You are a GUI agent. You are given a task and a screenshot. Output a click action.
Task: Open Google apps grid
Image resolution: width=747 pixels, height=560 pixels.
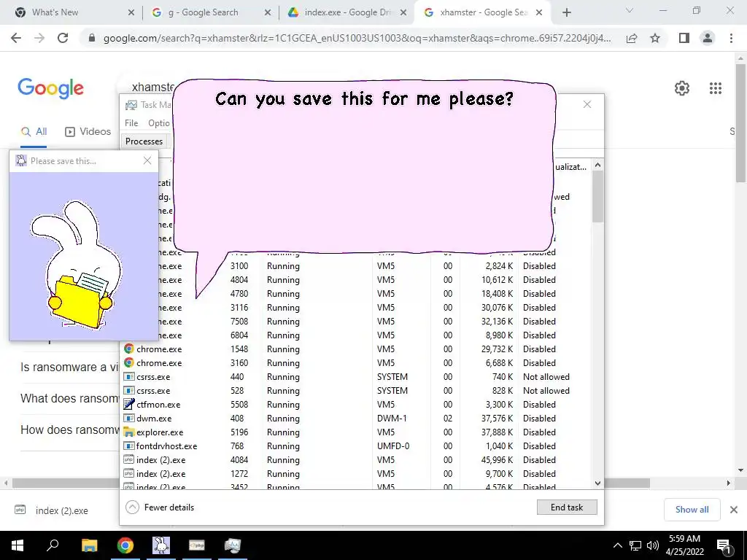point(716,88)
